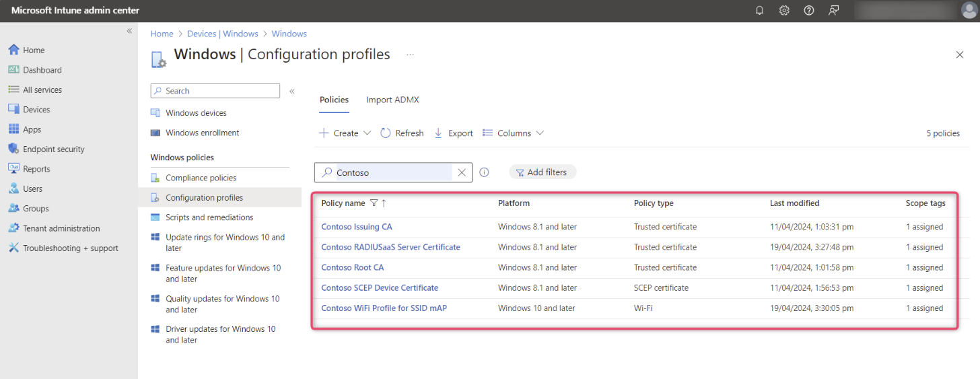The height and width of the screenshot is (379, 980).
Task: Click the info icon beside search box
Action: pyautogui.click(x=484, y=172)
